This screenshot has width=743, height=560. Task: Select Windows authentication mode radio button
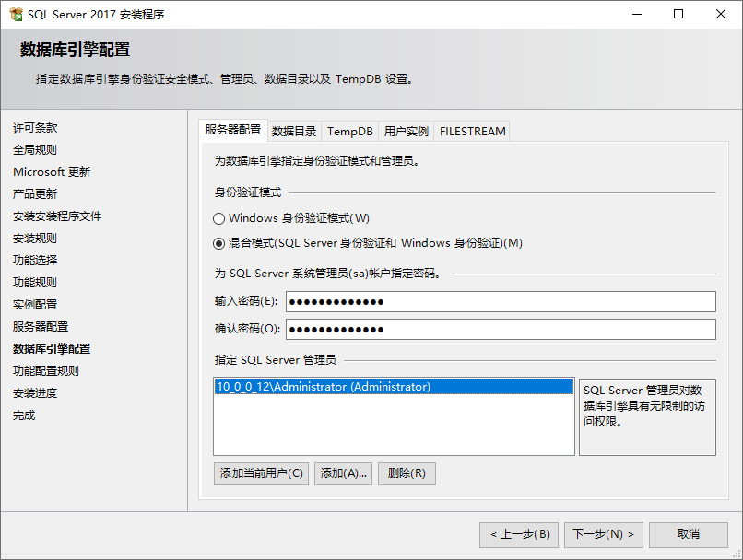[x=219, y=218]
